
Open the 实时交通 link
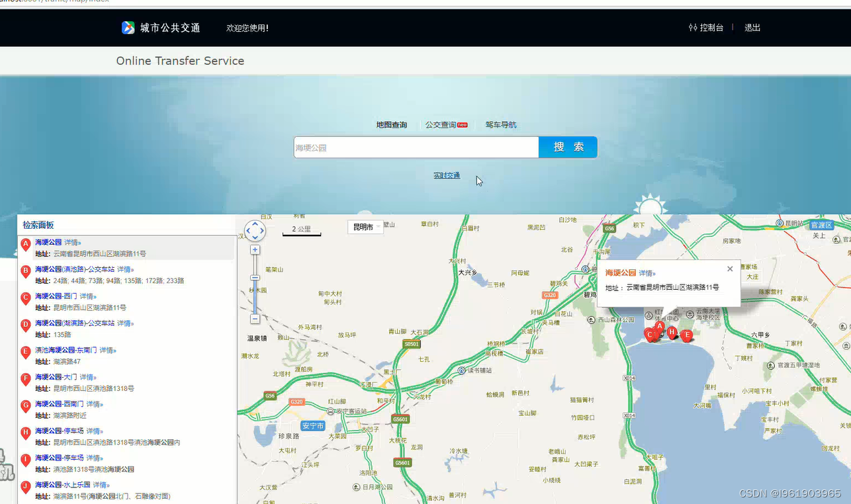(447, 175)
